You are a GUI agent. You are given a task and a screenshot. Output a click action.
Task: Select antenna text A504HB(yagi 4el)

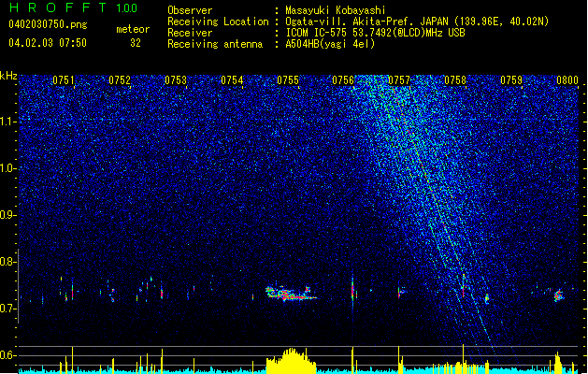click(330, 44)
